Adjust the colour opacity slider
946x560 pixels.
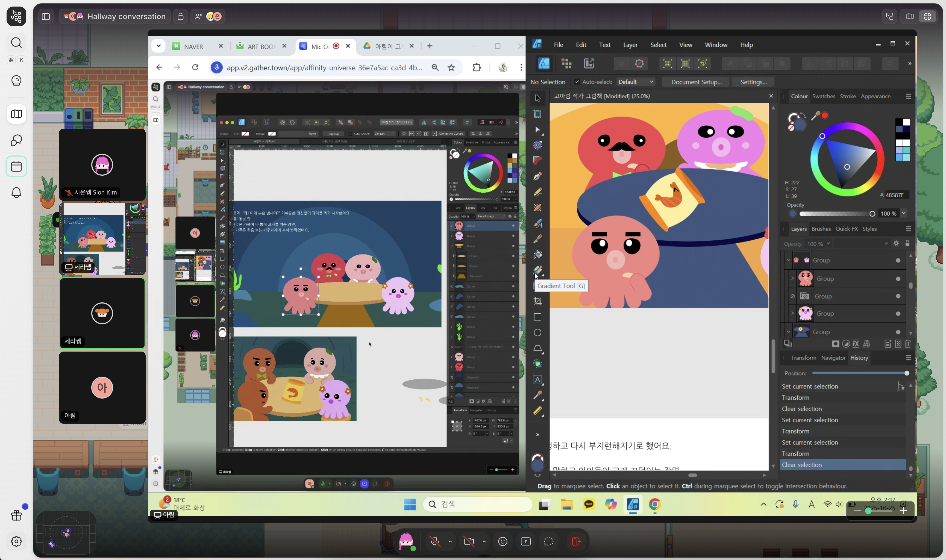835,214
